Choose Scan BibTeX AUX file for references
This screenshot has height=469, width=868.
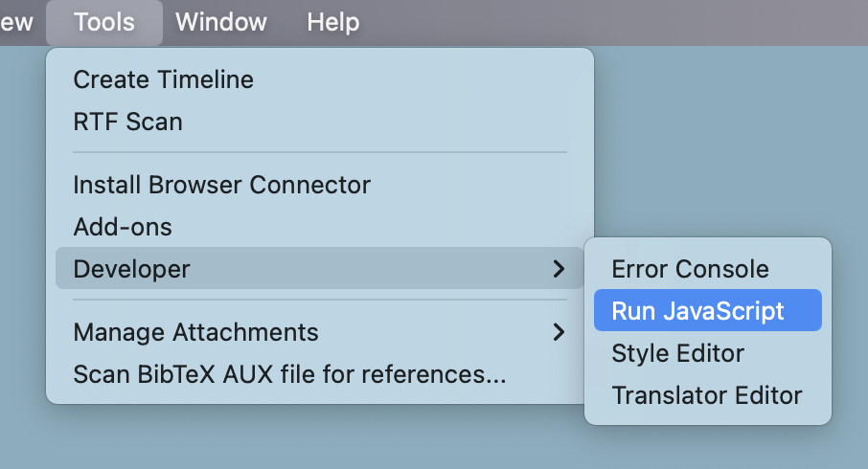coord(289,374)
